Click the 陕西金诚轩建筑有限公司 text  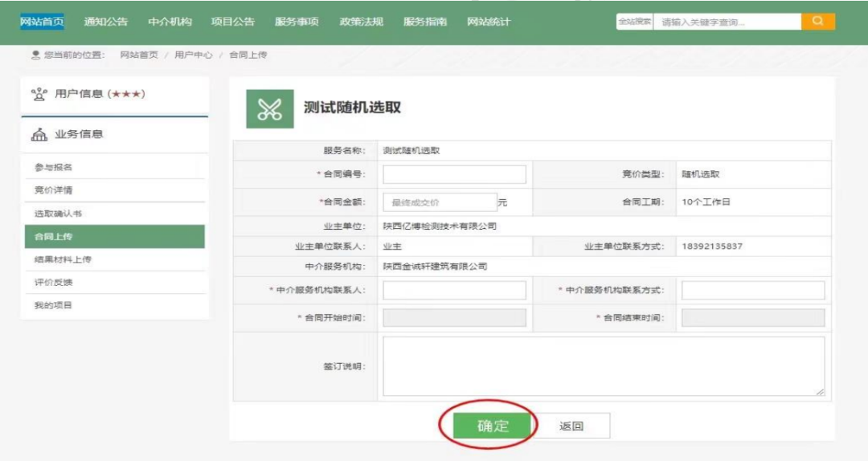(435, 266)
